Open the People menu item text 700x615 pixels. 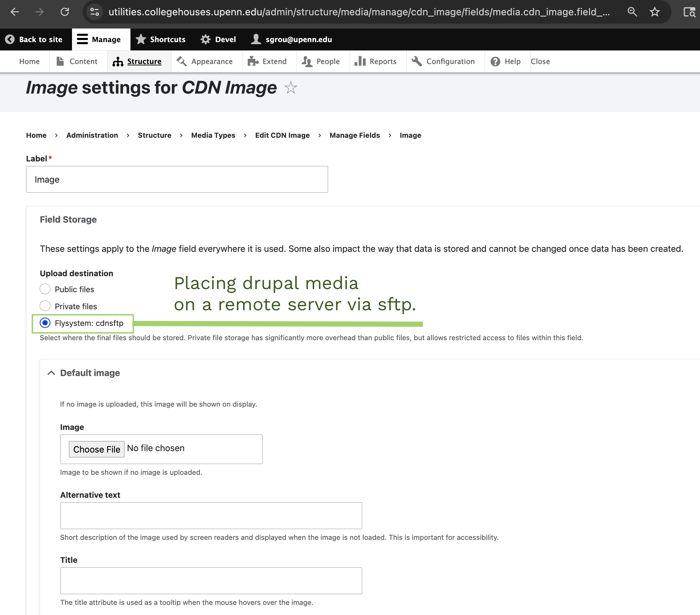[x=328, y=61]
